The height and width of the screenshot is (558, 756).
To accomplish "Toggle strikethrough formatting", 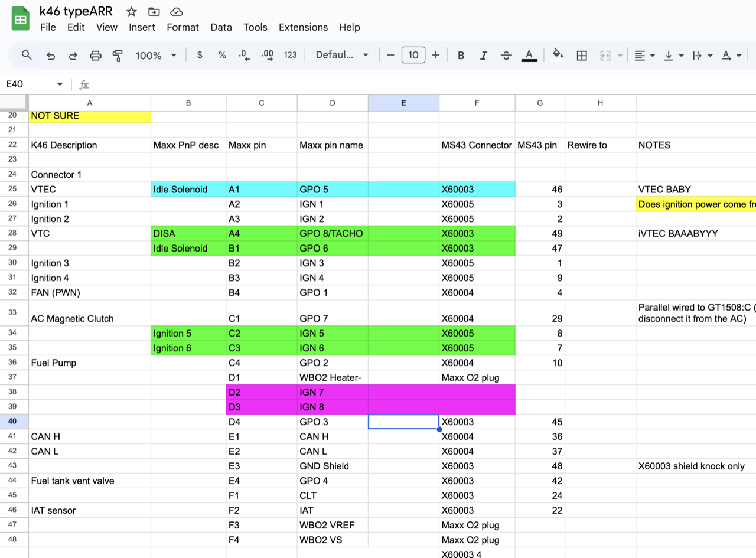I will click(x=506, y=56).
